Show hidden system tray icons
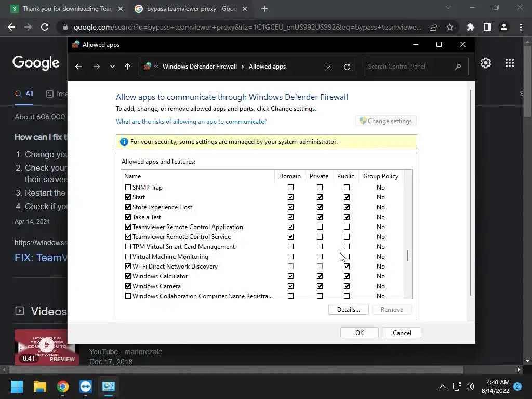The height and width of the screenshot is (399, 532). point(443,387)
